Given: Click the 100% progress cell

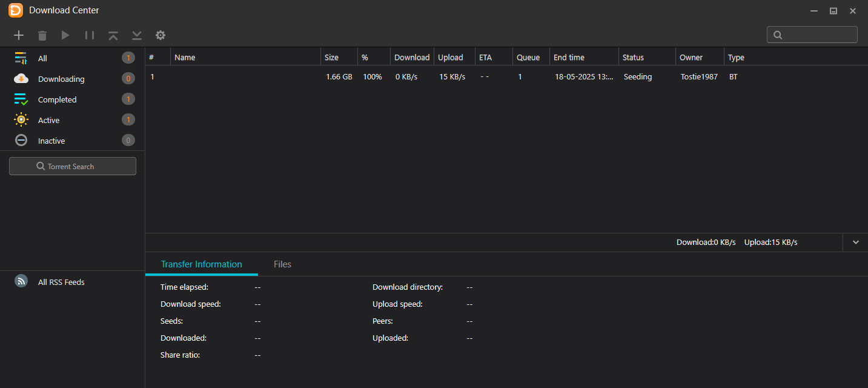Looking at the screenshot, I should (373, 77).
